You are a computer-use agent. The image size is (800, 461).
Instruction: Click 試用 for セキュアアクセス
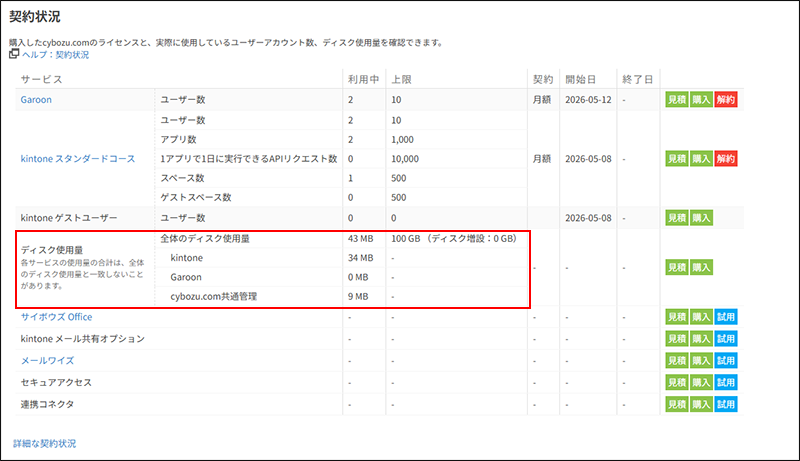(x=726, y=383)
